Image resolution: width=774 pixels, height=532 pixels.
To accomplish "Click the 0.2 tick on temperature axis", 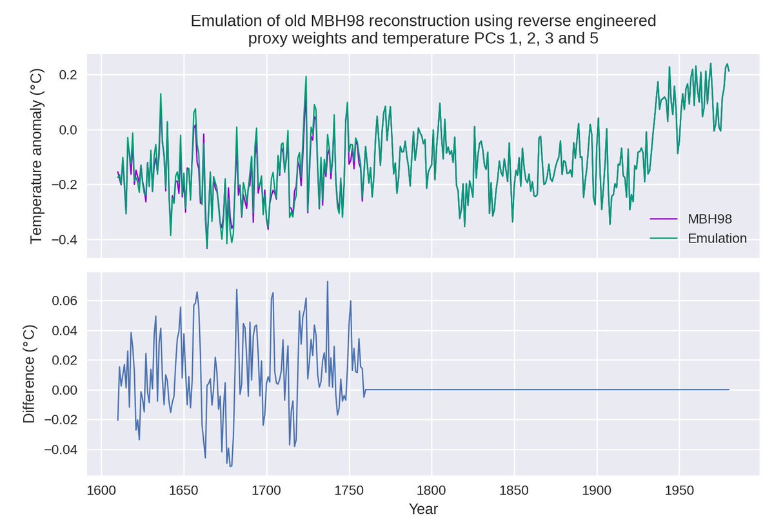I will tap(69, 75).
